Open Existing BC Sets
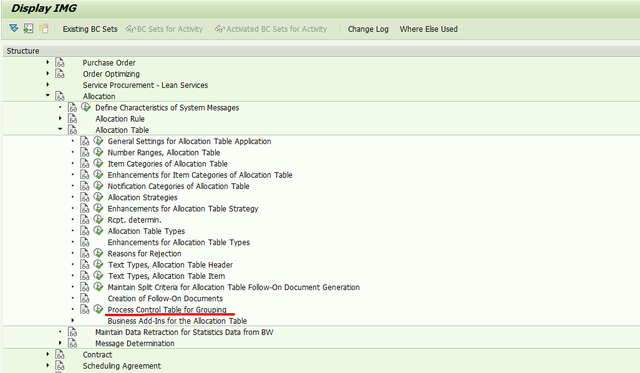Image resolution: width=640 pixels, height=373 pixels. pos(90,29)
